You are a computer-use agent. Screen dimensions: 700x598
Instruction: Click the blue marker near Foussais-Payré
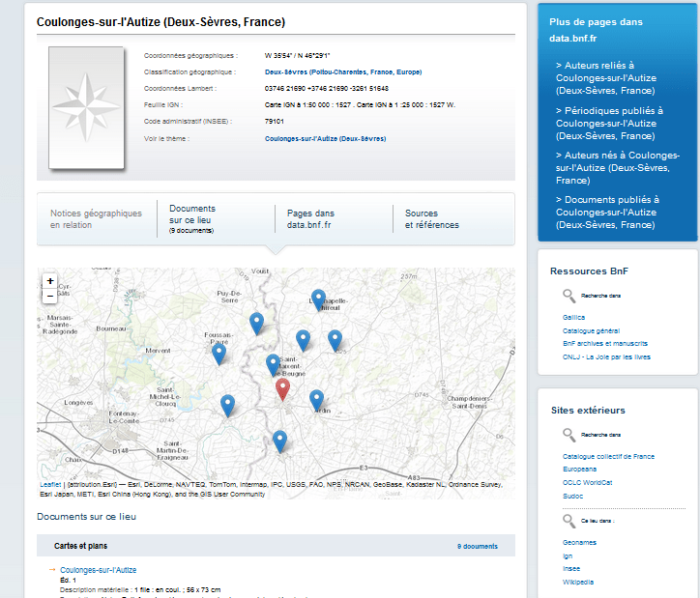(219, 353)
